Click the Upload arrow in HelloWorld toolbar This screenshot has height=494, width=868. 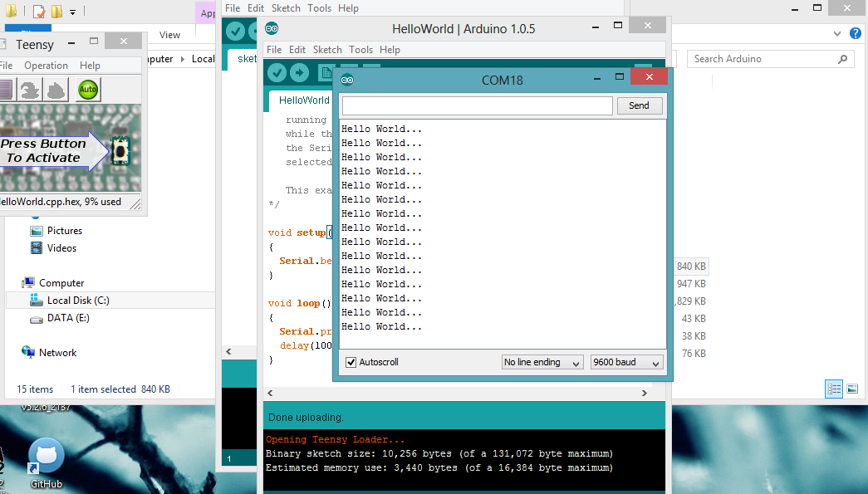[299, 73]
